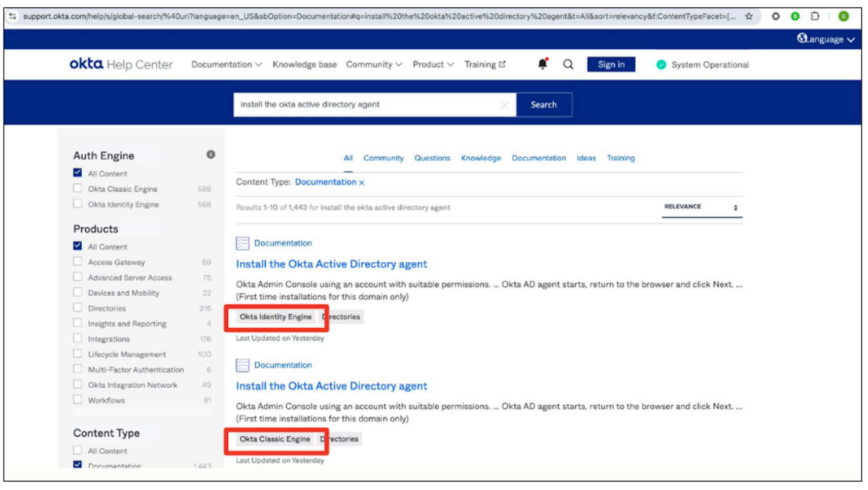This screenshot has height=490, width=868.
Task: Open search via the magnifier icon
Action: tap(568, 64)
